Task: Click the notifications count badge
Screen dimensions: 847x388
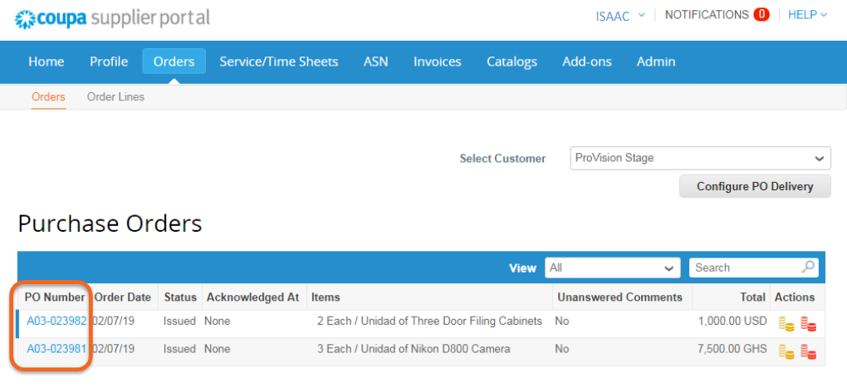Action: pos(761,15)
